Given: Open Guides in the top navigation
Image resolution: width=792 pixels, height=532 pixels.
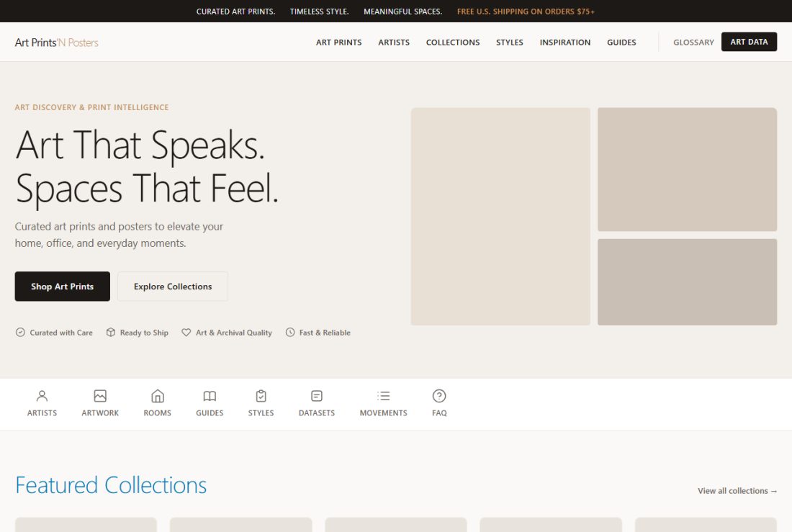Looking at the screenshot, I should (x=622, y=42).
